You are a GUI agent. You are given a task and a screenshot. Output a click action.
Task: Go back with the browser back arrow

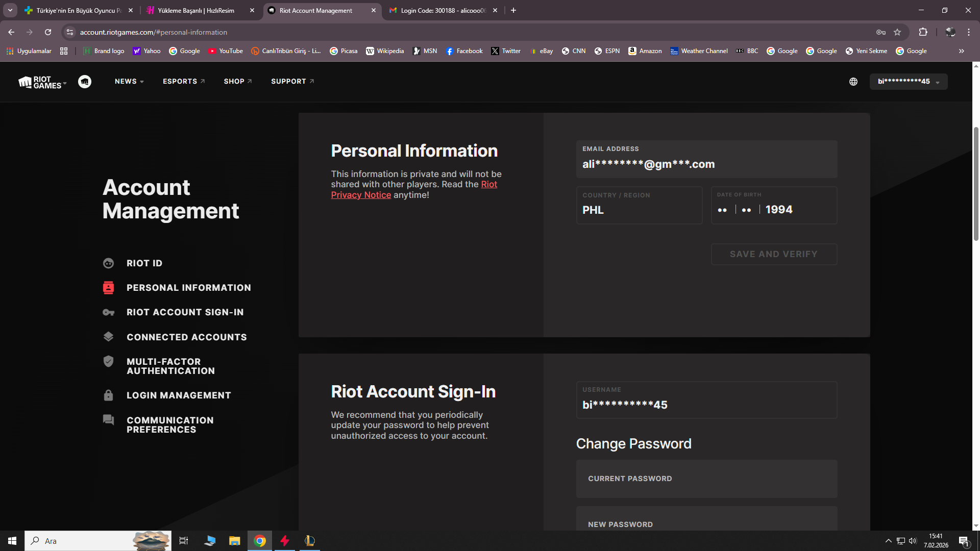11,32
